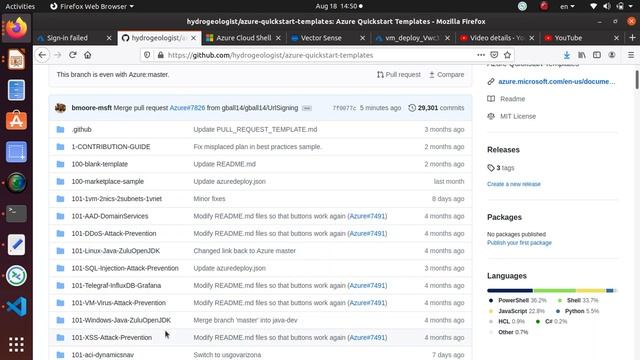Click the Shell segment of language bar

coord(554,291)
